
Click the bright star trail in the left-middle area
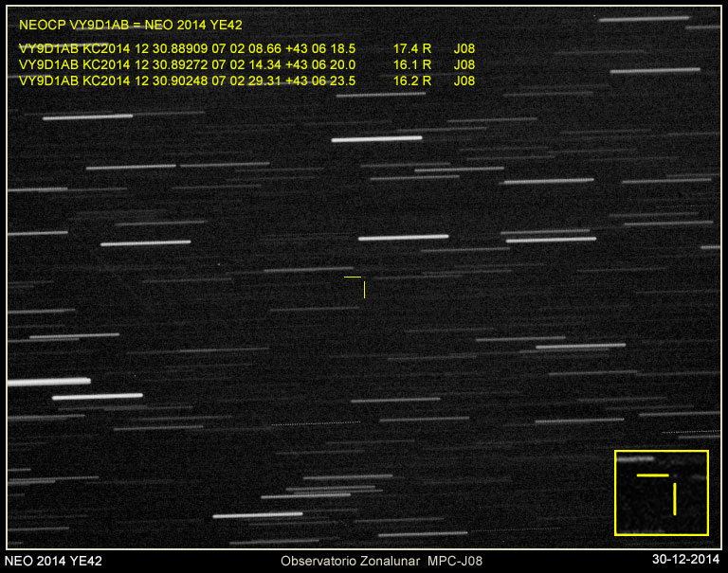pyautogui.click(x=145, y=243)
